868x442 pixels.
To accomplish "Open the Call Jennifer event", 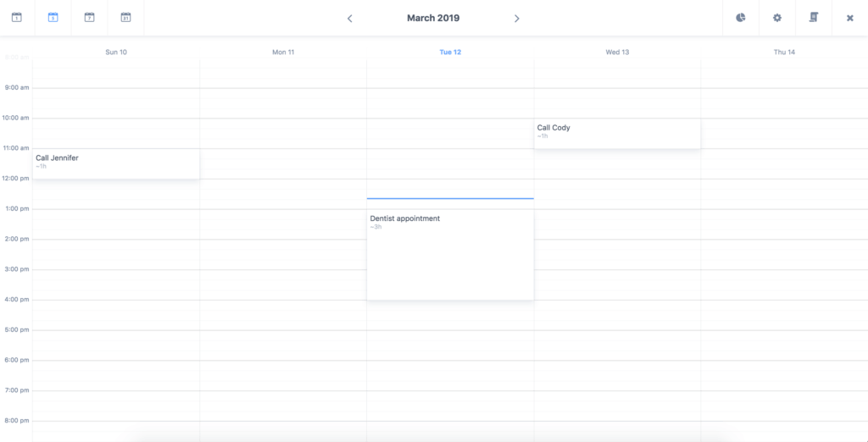I will pos(116,163).
